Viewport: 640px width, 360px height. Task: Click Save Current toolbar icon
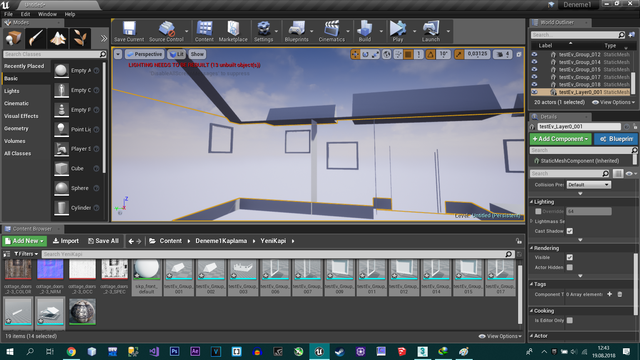129,31
